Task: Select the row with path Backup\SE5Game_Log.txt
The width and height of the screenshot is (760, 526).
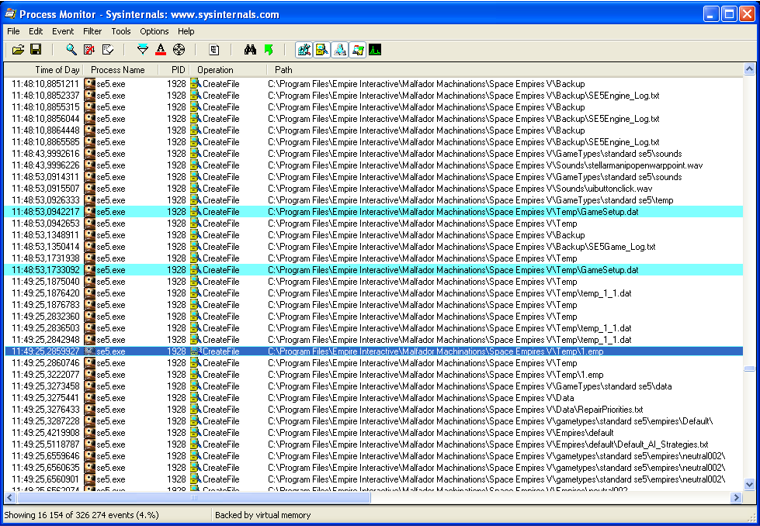Action: (x=373, y=247)
